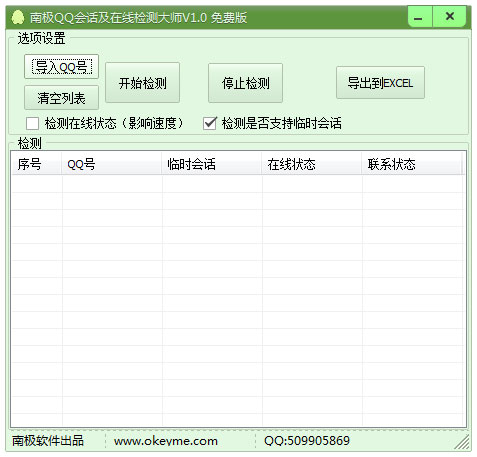The width and height of the screenshot is (477, 457).
Task: Click QQ:509905869 in the status bar
Action: click(x=307, y=441)
